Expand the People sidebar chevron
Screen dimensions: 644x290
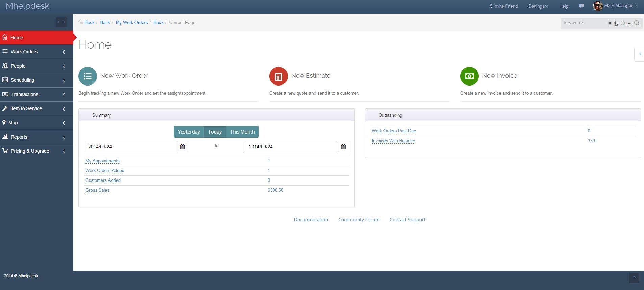[x=64, y=66]
